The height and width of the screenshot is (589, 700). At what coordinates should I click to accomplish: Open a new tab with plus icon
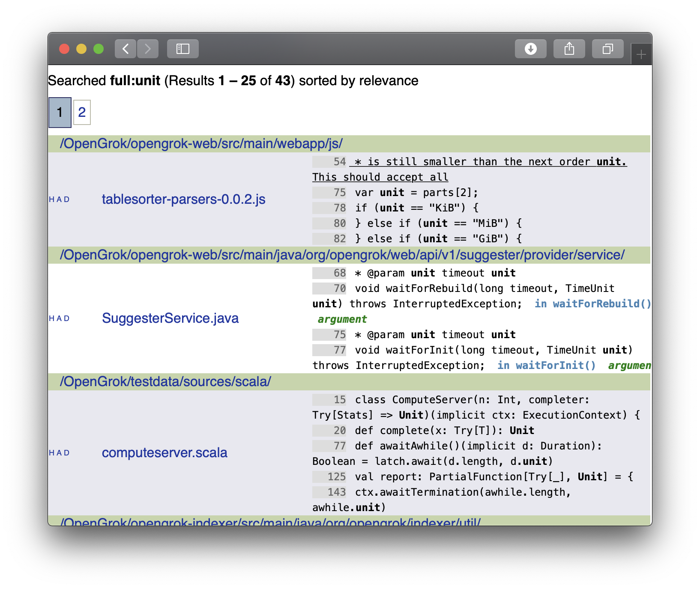coord(641,54)
